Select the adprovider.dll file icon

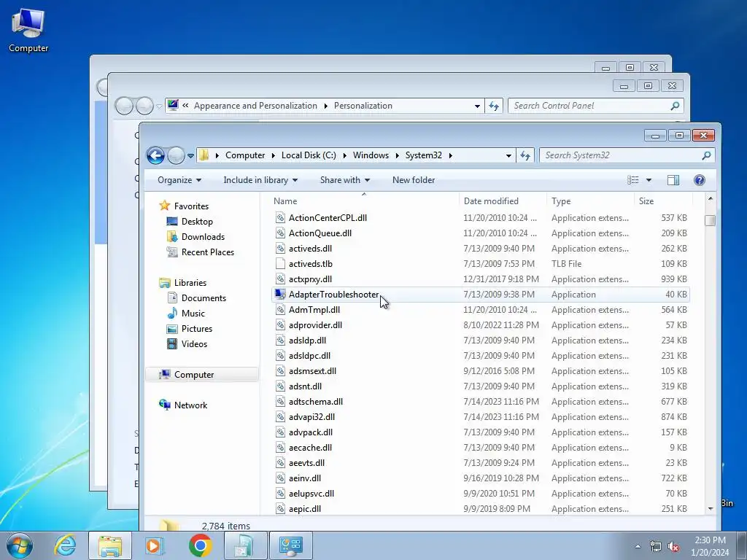coord(281,325)
